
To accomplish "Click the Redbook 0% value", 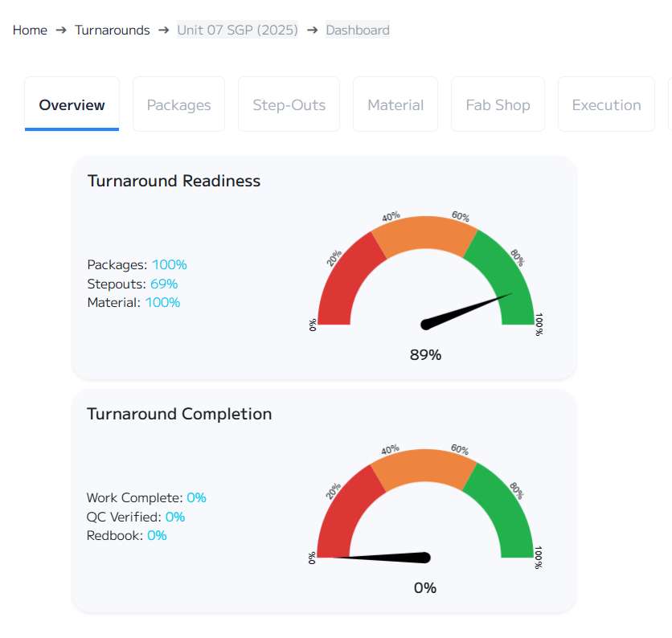I will point(157,535).
